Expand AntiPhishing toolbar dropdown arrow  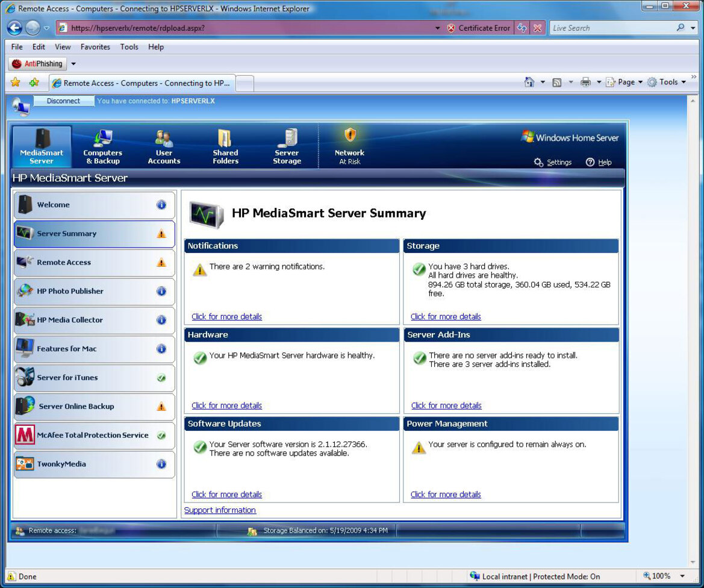(x=73, y=64)
